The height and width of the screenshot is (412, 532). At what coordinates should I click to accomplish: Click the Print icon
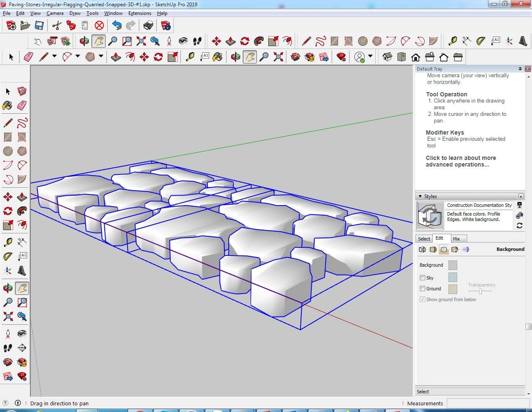pyautogui.click(x=148, y=26)
